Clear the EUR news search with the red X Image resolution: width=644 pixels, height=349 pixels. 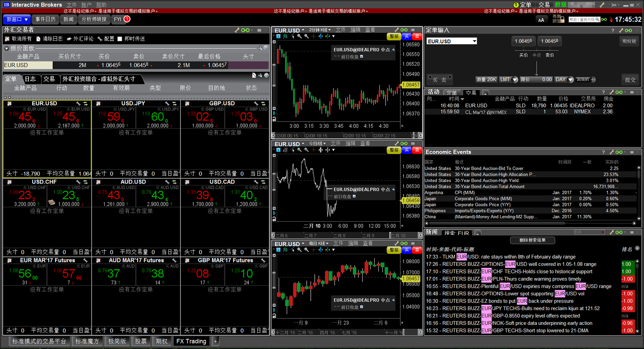[x=604, y=232]
